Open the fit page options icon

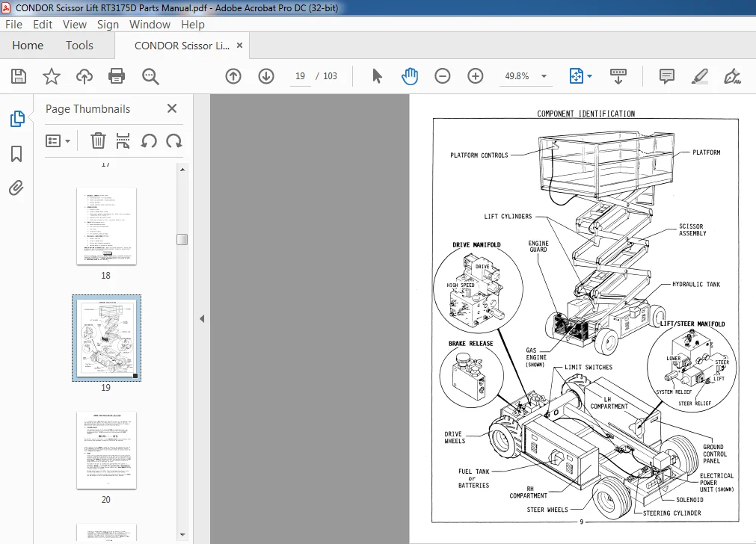(577, 76)
